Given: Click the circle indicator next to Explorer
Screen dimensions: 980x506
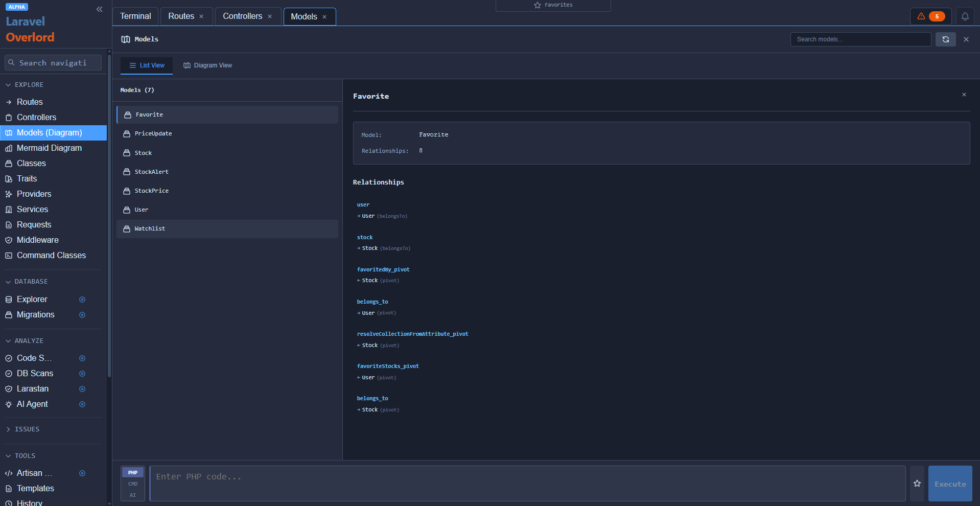Looking at the screenshot, I should (x=82, y=300).
